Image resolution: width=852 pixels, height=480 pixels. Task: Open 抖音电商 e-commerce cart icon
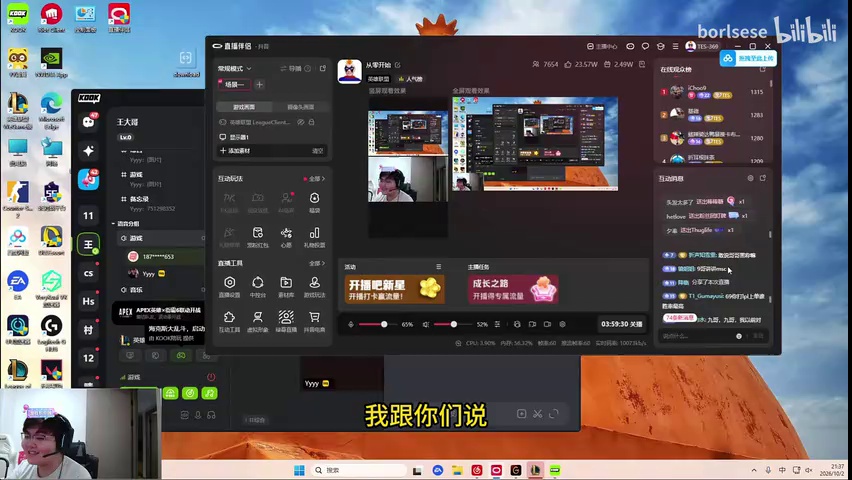(314, 321)
